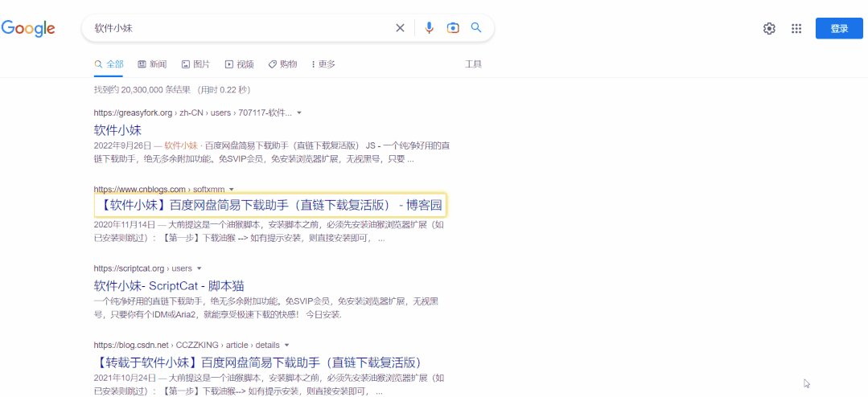
Task: Open settings gear icon
Action: tap(769, 29)
